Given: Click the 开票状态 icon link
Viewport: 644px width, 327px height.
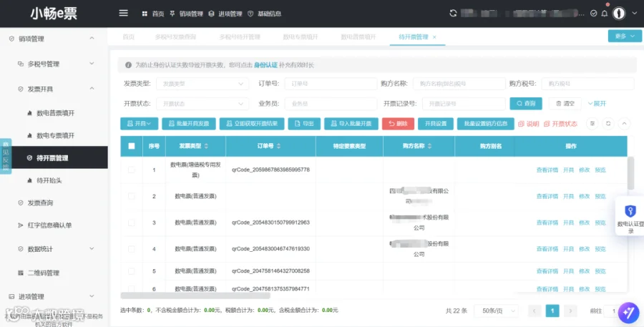Looking at the screenshot, I should pyautogui.click(x=560, y=124).
